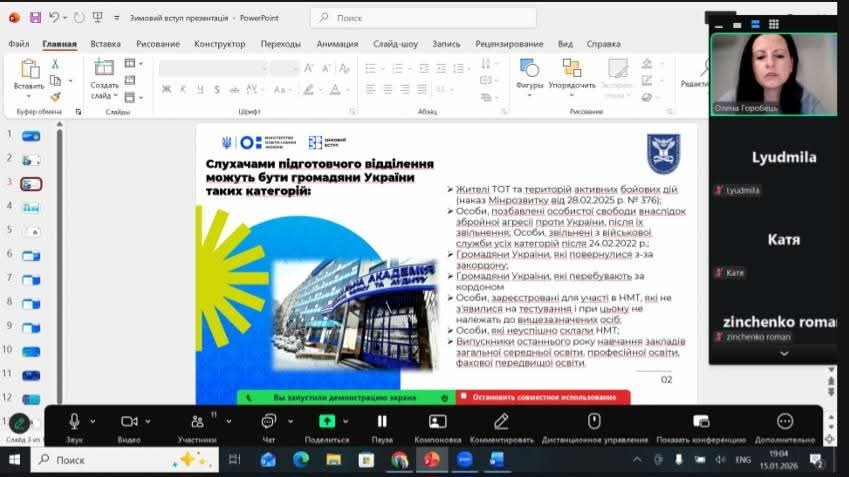Image resolution: width=849 pixels, height=477 pixels.
Task: Open Remote control option
Action: (594, 422)
